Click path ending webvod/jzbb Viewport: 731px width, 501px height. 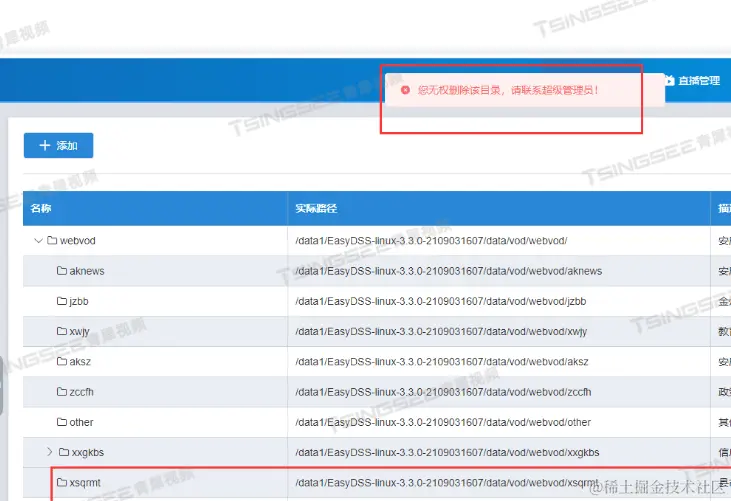click(441, 302)
